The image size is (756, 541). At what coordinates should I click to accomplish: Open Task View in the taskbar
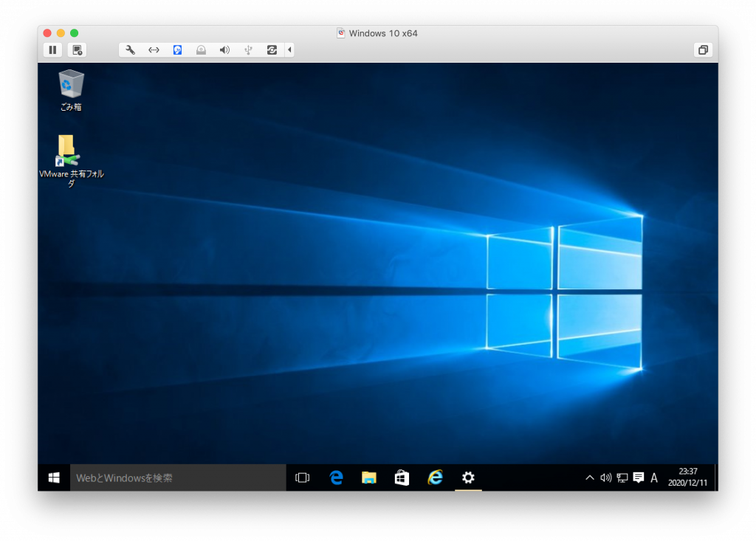302,478
